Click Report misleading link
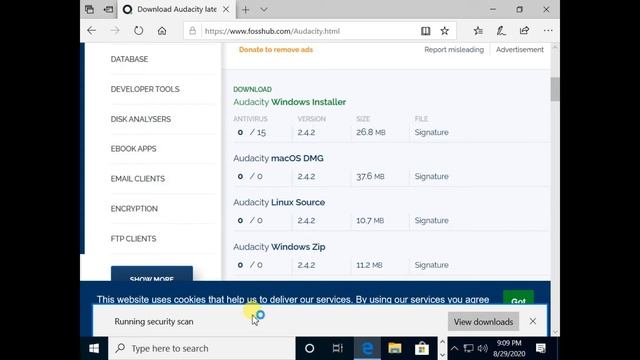The image size is (640, 360). (x=454, y=50)
